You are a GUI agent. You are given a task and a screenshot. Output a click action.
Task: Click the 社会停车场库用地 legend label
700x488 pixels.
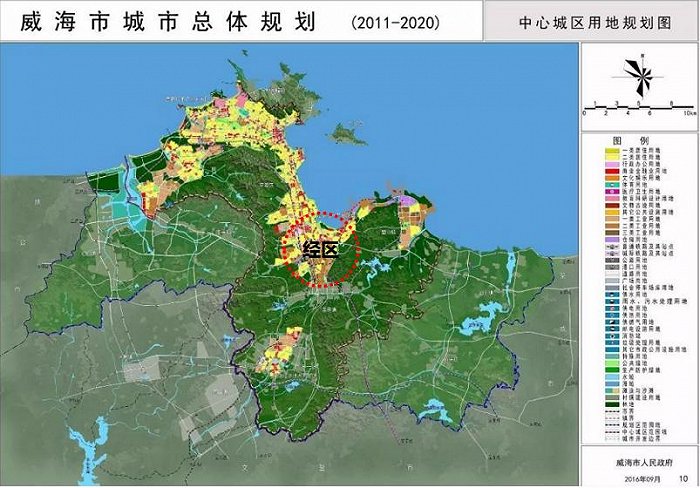tap(648, 288)
